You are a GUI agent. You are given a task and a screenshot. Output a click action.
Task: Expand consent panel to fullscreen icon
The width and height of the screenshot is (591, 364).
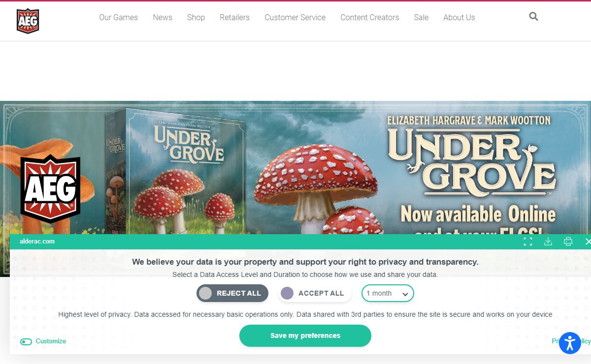pyautogui.click(x=528, y=242)
